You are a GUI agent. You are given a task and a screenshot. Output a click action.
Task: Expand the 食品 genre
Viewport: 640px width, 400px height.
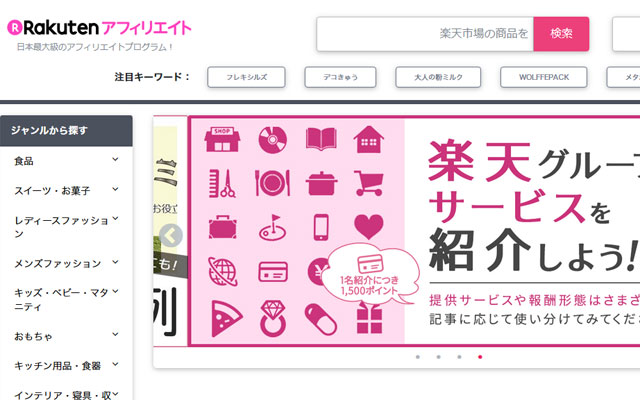pos(66,161)
